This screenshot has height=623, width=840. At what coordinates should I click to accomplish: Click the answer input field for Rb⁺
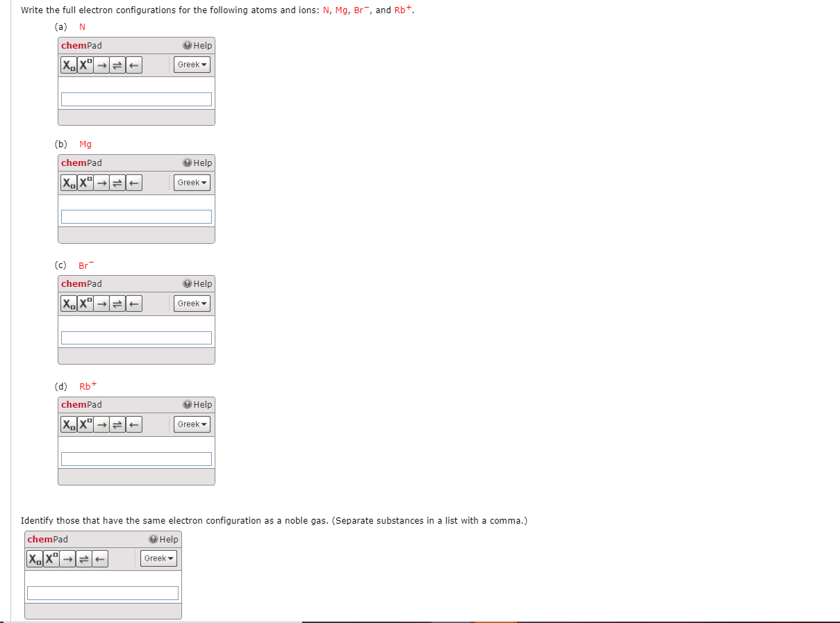pyautogui.click(x=136, y=459)
